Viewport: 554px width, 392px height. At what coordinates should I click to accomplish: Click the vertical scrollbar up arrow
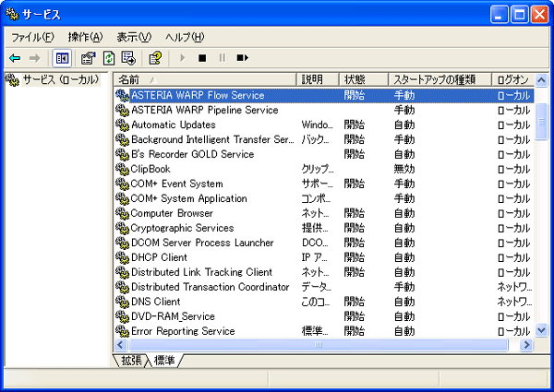pyautogui.click(x=541, y=80)
